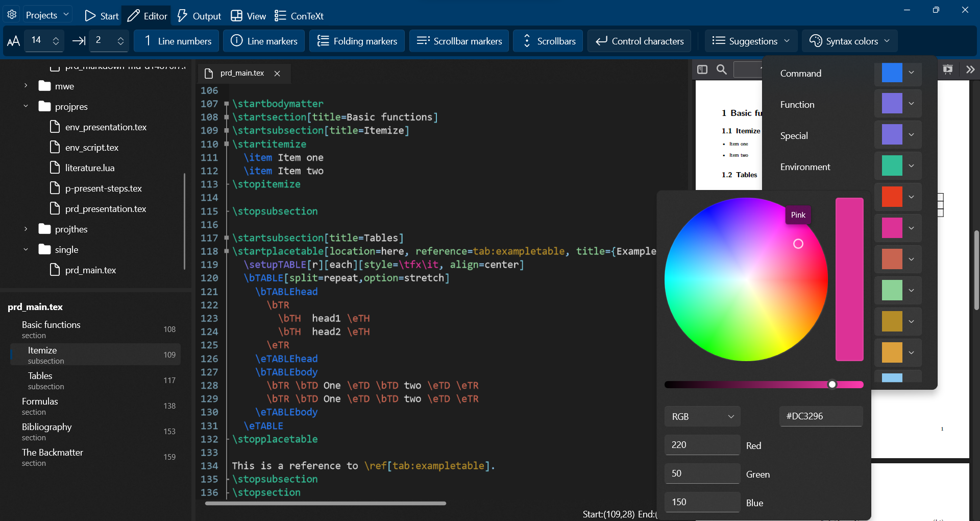980x521 pixels.
Task: Open literature.lua file
Action: [x=82, y=168]
